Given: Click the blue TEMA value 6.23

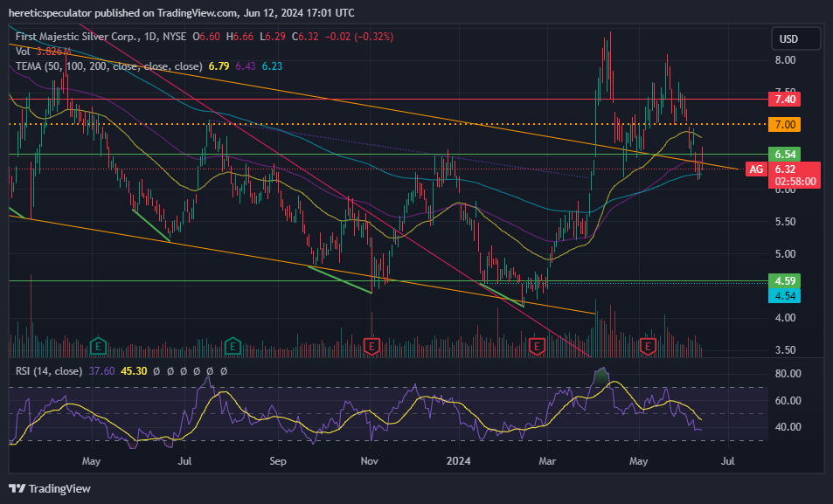Looking at the screenshot, I should pyautogui.click(x=272, y=66).
